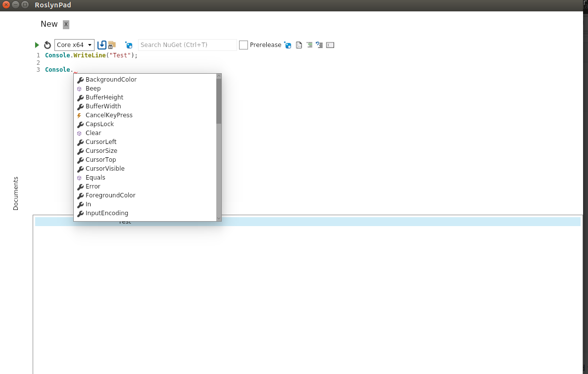Save the current document
The image size is (588, 374).
(x=101, y=45)
